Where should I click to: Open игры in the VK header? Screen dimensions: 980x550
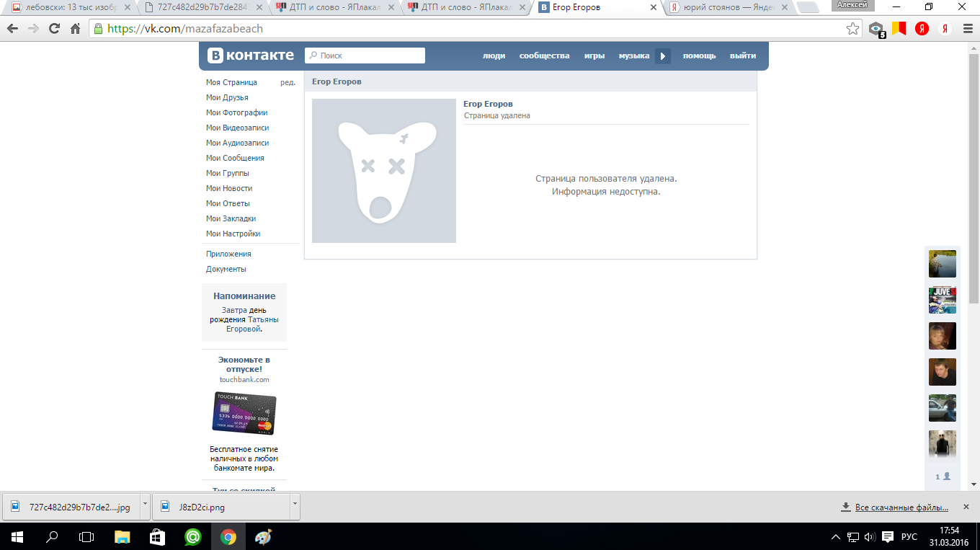[x=594, y=56]
